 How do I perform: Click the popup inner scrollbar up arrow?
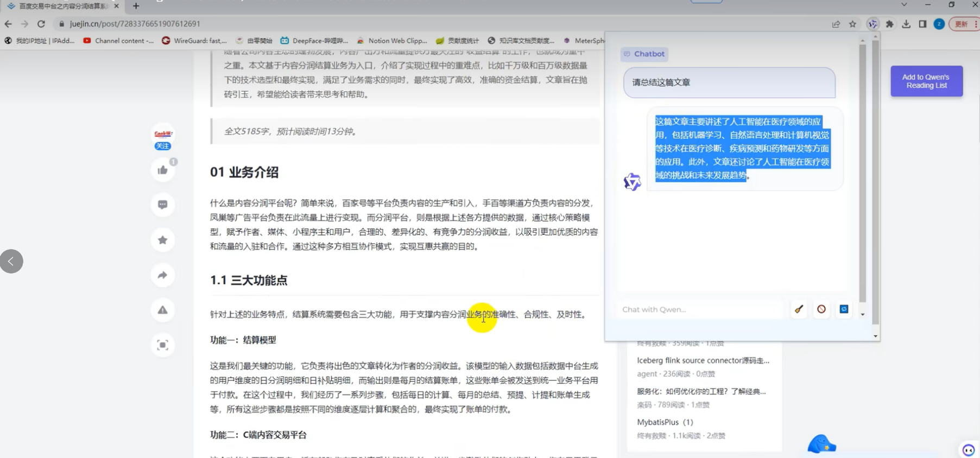[x=862, y=41]
